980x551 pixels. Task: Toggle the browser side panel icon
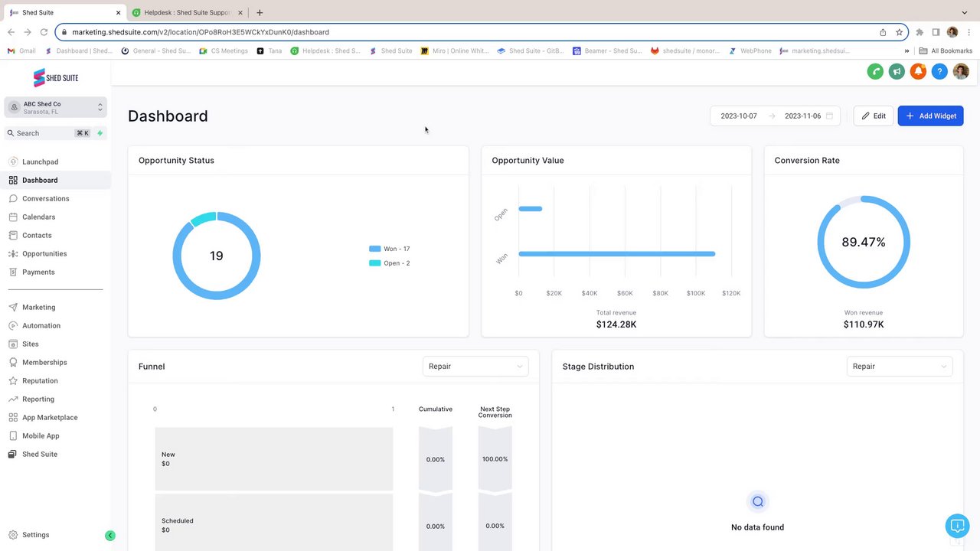click(x=936, y=32)
